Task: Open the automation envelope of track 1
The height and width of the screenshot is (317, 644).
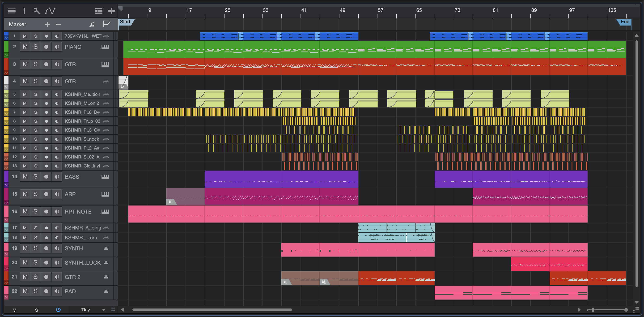Action: pos(6,38)
